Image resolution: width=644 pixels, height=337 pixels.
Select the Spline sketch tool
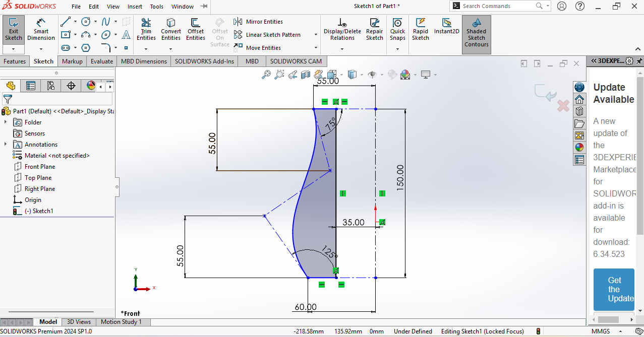[x=106, y=22]
